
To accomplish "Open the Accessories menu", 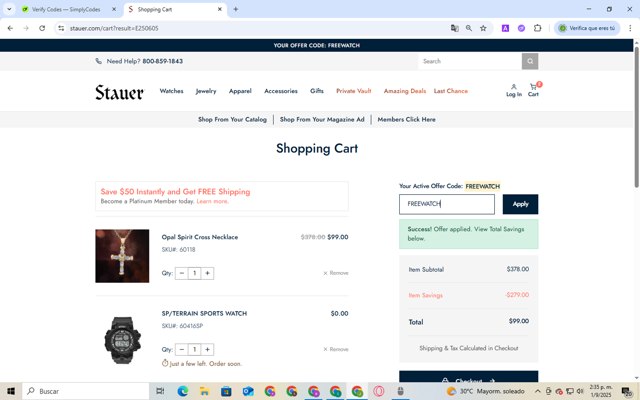I will point(281,91).
